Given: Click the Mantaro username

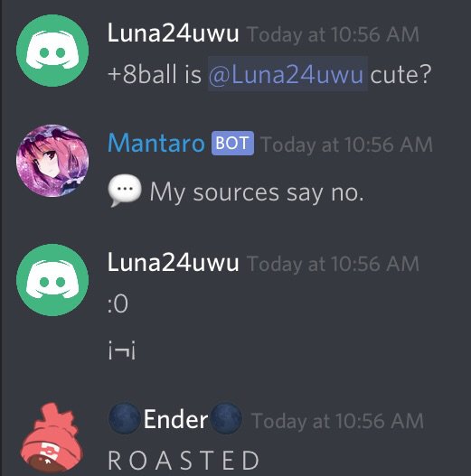Looking at the screenshot, I should 156,143.
